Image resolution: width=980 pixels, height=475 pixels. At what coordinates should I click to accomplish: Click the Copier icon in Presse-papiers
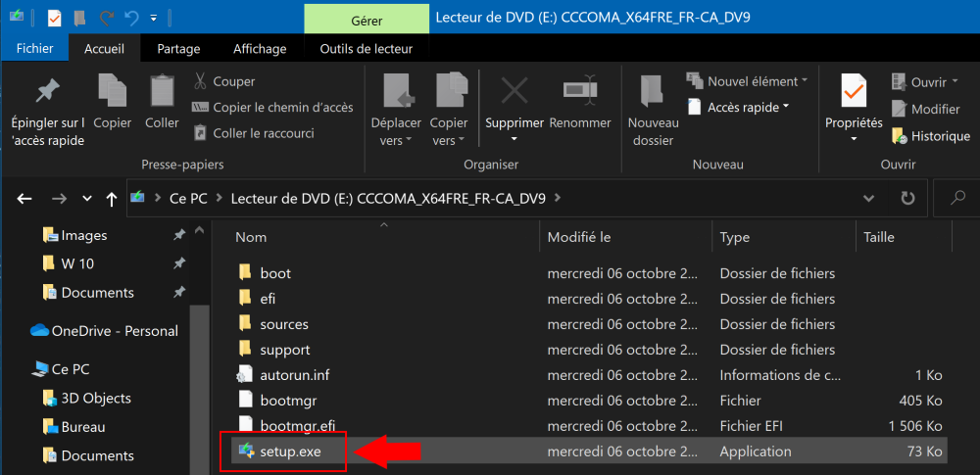(x=113, y=92)
